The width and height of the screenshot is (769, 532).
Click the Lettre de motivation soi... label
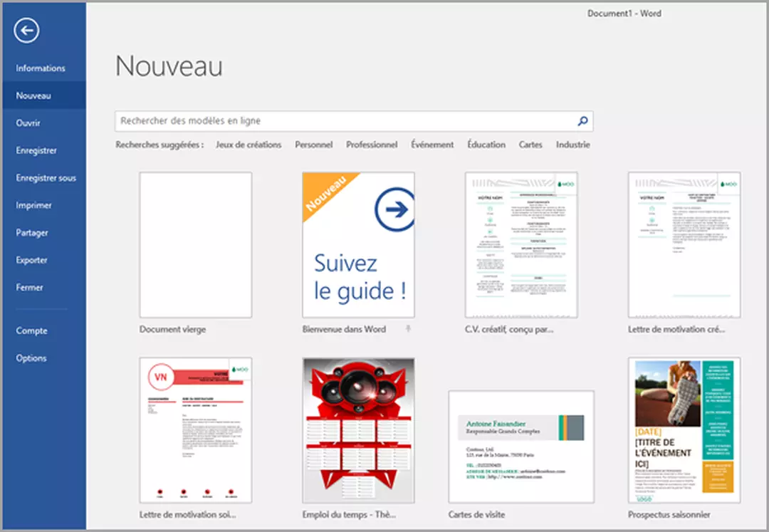pyautogui.click(x=187, y=515)
